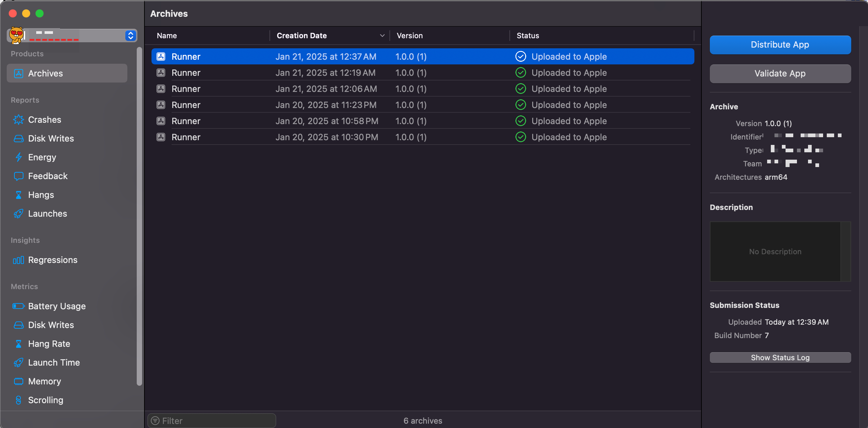
Task: Click the Build Number 7 value
Action: point(766,335)
